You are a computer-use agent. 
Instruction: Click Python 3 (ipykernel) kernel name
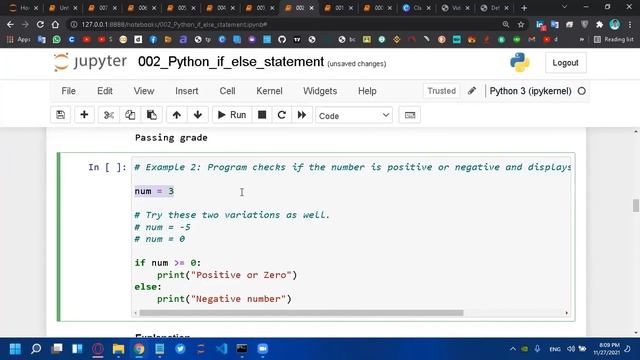(530, 91)
